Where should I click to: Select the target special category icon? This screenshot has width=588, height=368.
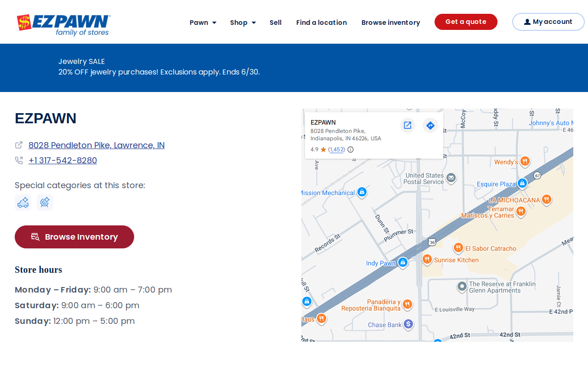pos(45,202)
